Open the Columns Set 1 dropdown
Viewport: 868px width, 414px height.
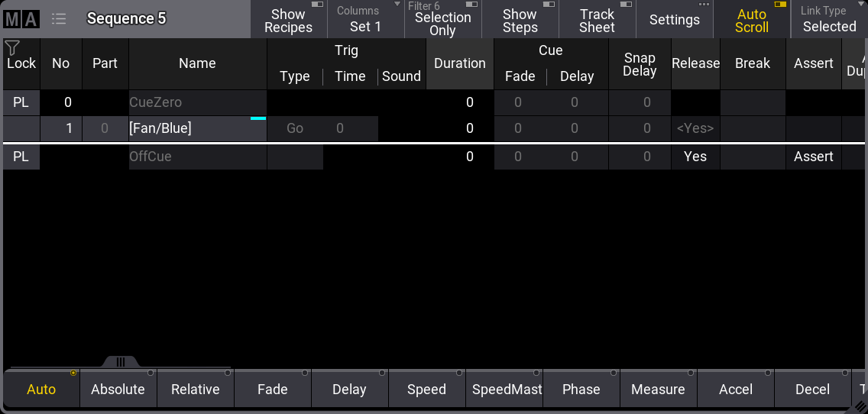pos(365,20)
